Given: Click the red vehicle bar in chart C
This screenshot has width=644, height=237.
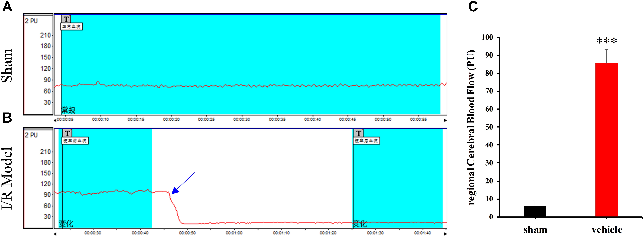Looking at the screenshot, I should (607, 140).
